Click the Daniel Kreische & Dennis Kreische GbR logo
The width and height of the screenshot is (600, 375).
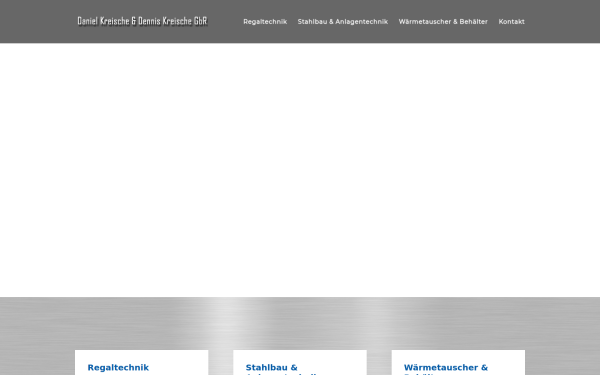(142, 21)
